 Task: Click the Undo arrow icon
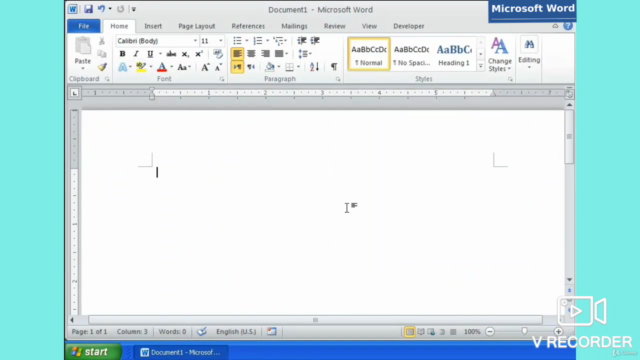101,9
